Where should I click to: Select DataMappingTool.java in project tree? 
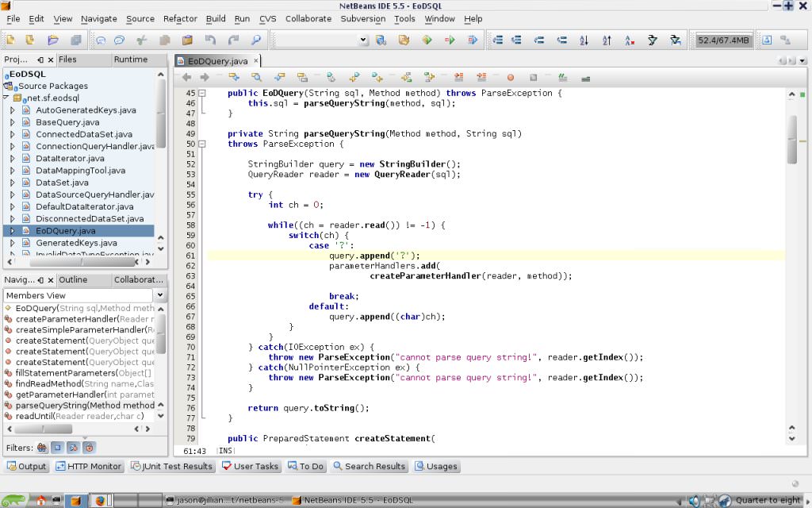coord(80,171)
